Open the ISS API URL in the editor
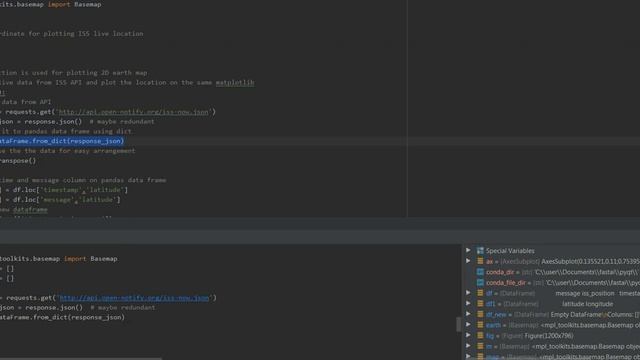The width and height of the screenshot is (640, 360). point(133,112)
